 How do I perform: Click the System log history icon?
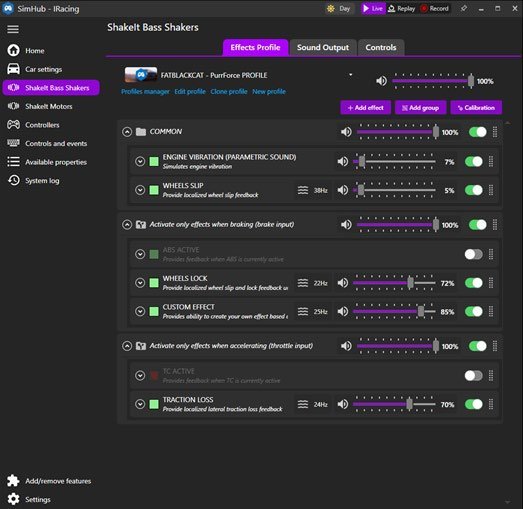pos(14,180)
